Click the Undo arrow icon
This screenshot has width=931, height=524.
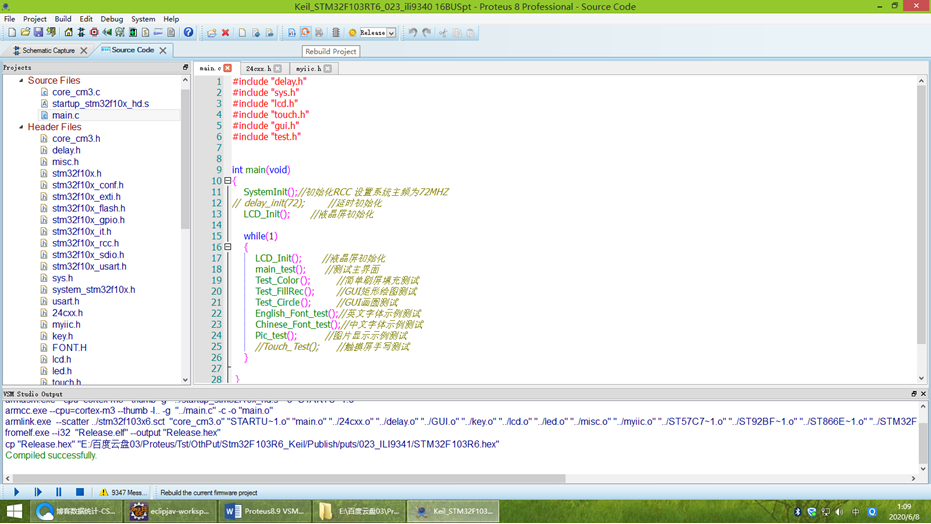pos(413,33)
